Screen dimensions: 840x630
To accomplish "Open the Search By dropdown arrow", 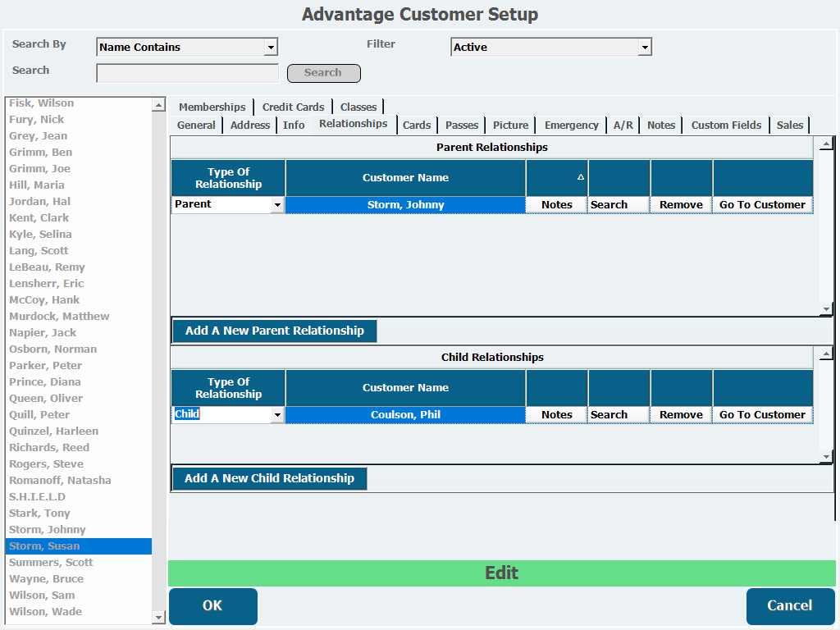I will (271, 47).
